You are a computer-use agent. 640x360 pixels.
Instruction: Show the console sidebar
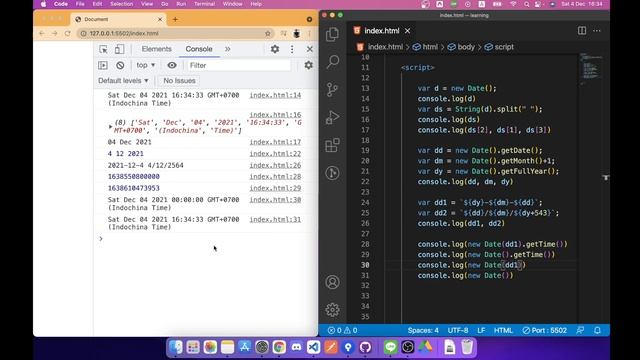point(103,65)
